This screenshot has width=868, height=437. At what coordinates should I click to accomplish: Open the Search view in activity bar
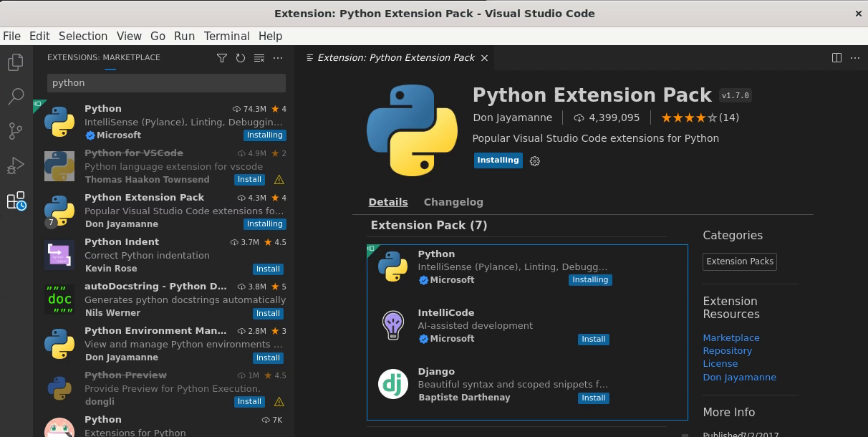click(16, 97)
